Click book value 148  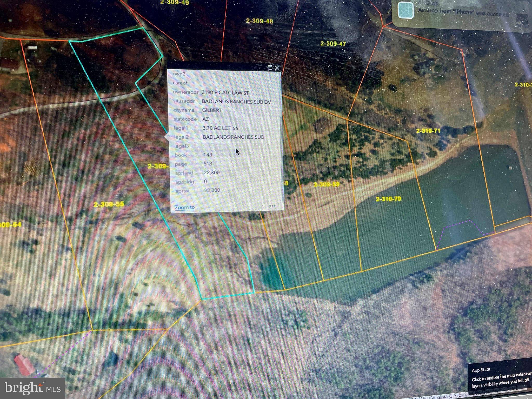point(208,155)
